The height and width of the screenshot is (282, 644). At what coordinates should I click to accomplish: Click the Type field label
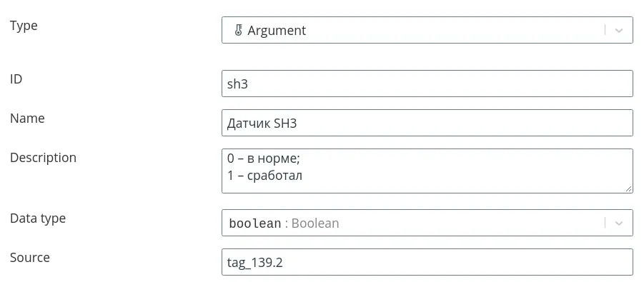point(24,26)
